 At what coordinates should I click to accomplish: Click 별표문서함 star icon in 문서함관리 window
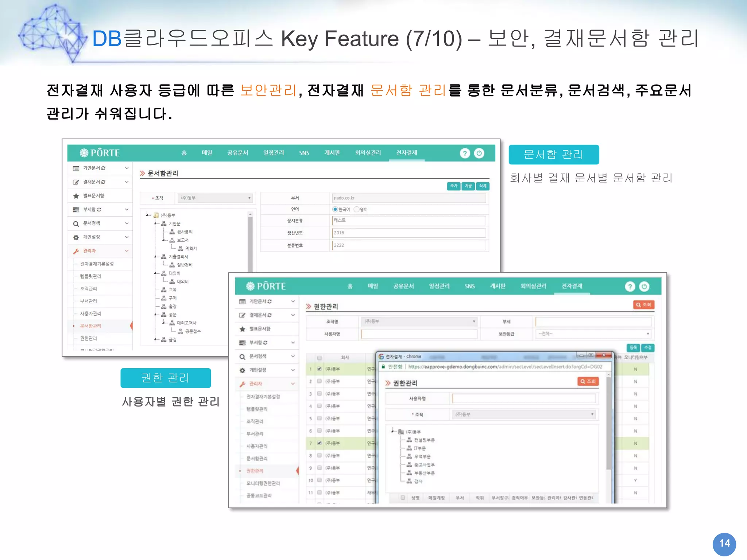point(76,196)
